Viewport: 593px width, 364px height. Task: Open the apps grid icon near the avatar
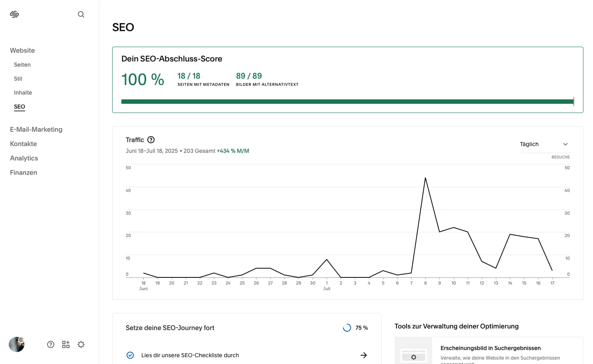coord(66,344)
